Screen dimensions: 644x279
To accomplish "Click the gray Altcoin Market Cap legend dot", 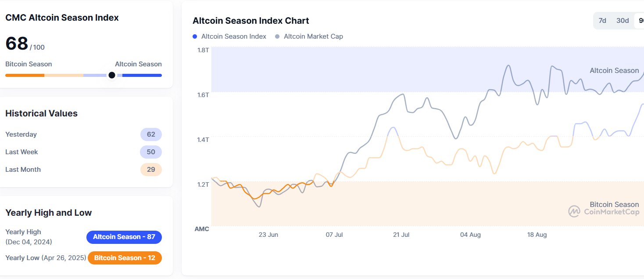I will click(x=277, y=36).
